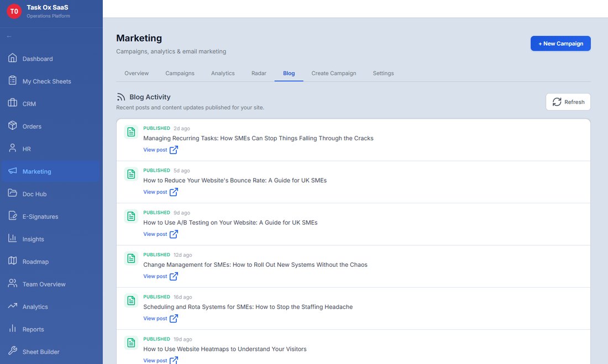Navigate to Orders in sidebar
608x364 pixels.
pyautogui.click(x=51, y=126)
